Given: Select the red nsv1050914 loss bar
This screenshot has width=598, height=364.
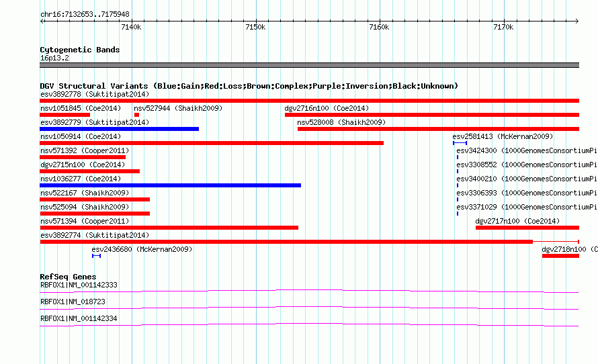Looking at the screenshot, I should tap(212, 143).
